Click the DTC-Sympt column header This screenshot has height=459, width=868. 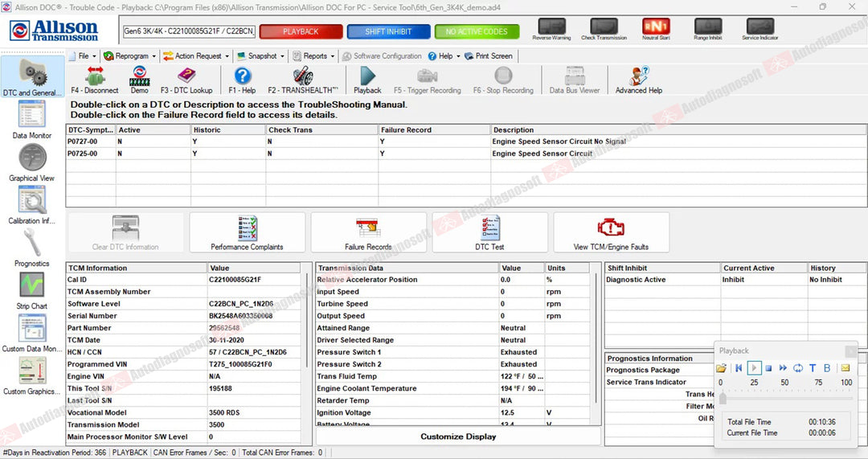coord(91,129)
